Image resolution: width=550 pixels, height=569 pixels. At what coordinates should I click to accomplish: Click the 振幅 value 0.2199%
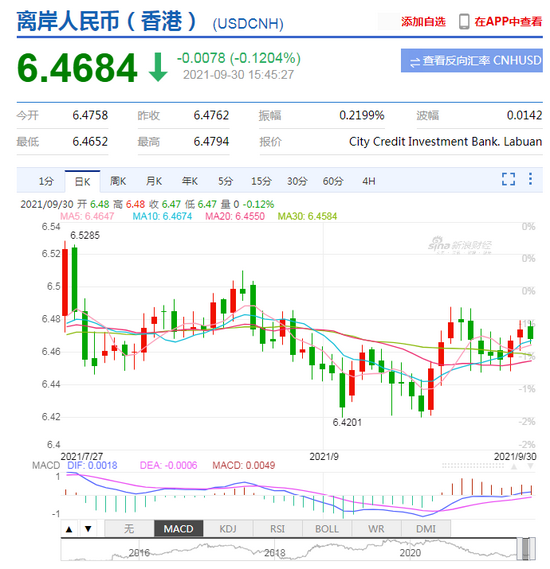click(x=362, y=115)
